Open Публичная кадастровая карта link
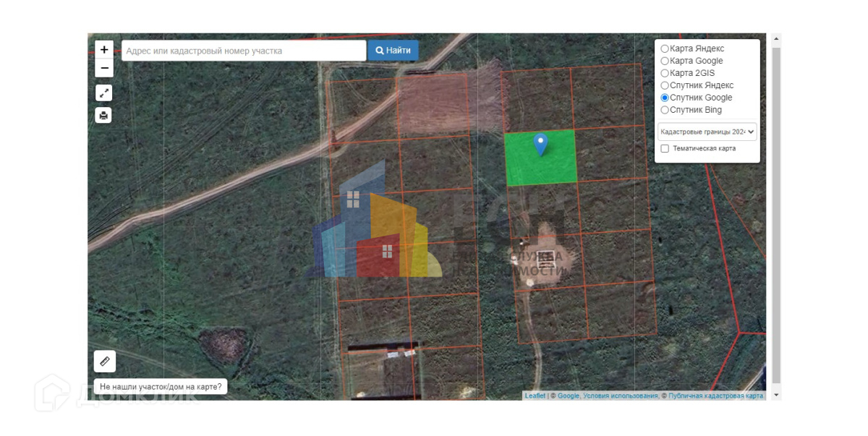The width and height of the screenshot is (868, 436). click(x=716, y=396)
